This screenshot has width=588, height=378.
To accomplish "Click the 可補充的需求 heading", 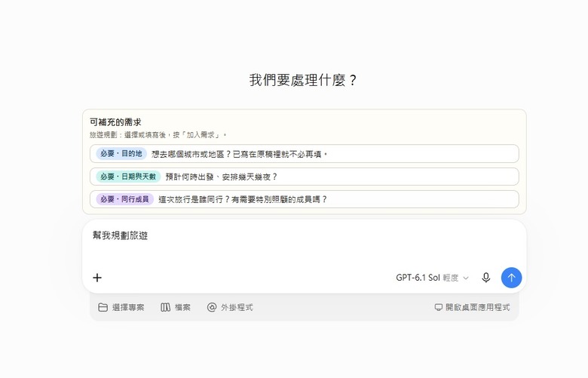I will 115,122.
